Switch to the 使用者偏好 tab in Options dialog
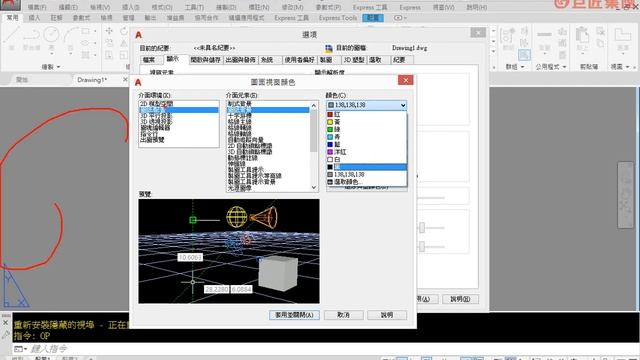This screenshot has width=640, height=360. (x=299, y=60)
